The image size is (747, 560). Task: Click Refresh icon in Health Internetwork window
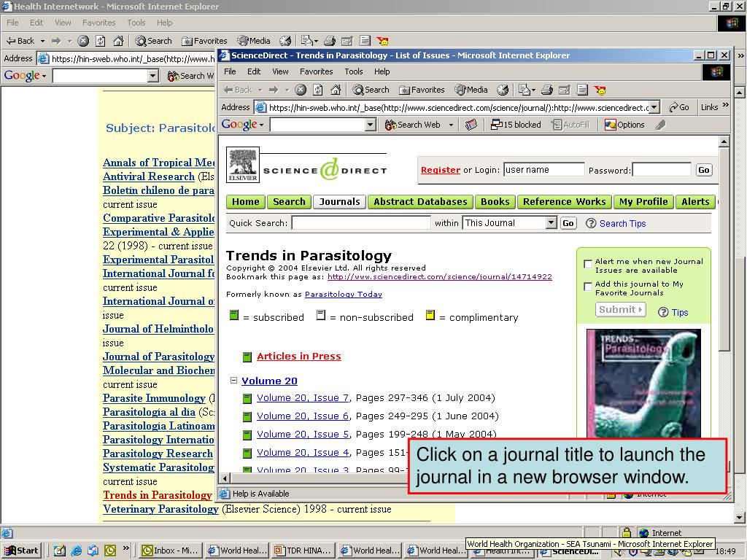[x=101, y=41]
